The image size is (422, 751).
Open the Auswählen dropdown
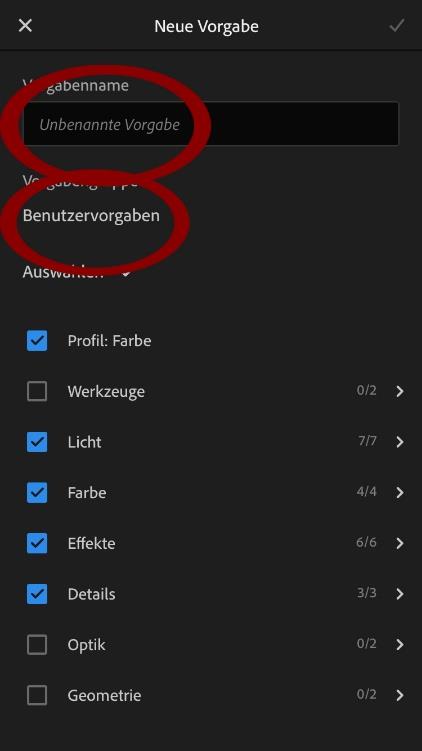click(77, 273)
